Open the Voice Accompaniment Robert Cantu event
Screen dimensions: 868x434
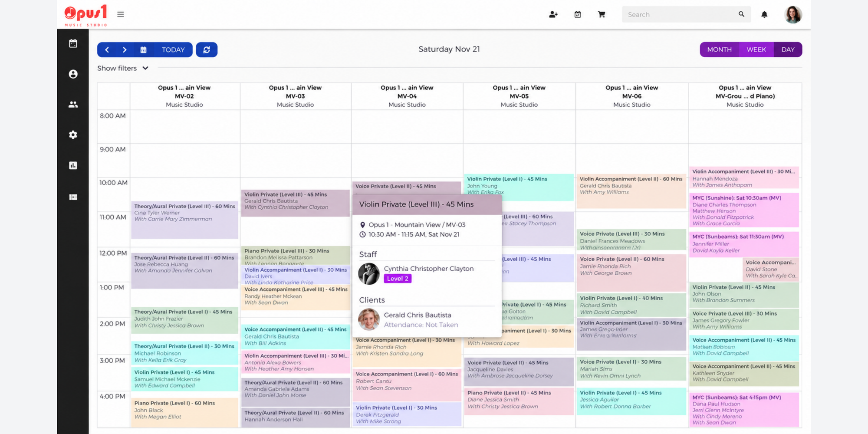coord(407,385)
